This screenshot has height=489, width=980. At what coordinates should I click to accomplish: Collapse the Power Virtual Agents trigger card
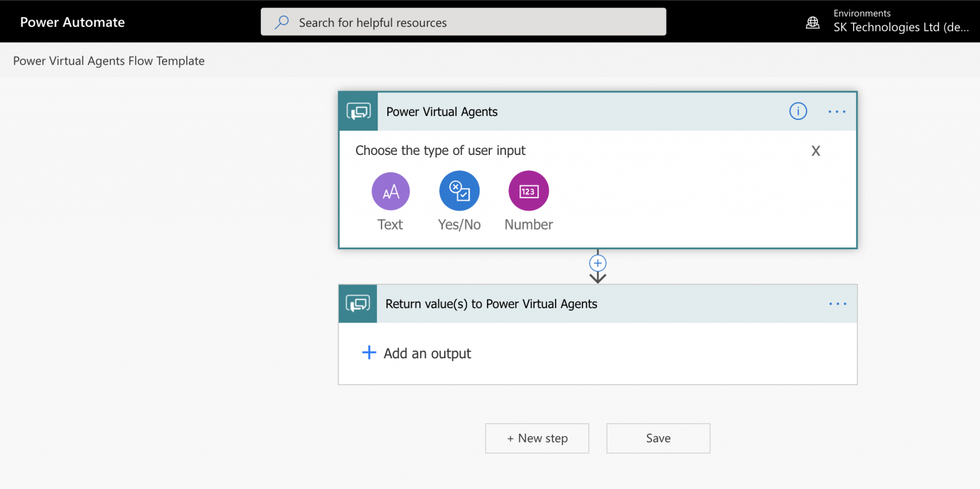574,111
